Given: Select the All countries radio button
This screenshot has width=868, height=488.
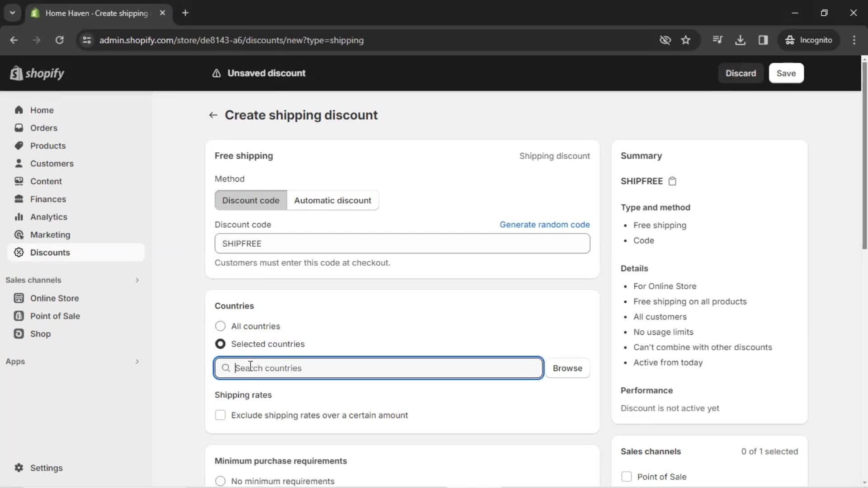Looking at the screenshot, I should coord(219,326).
